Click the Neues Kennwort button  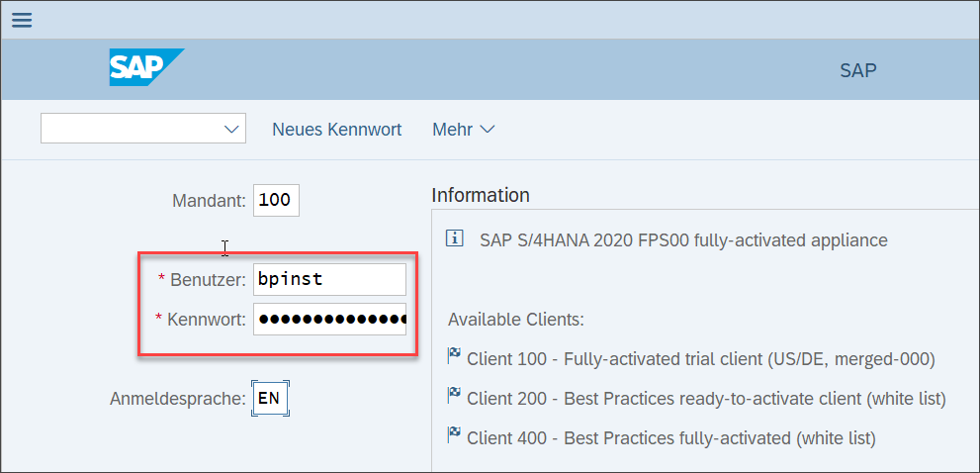click(337, 130)
